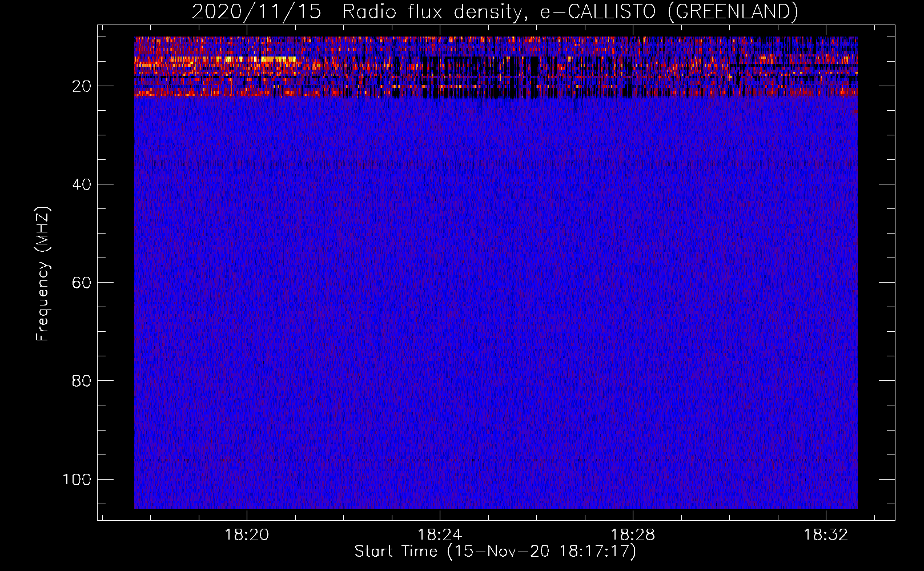Image resolution: width=924 pixels, height=571 pixels.
Task: Click the Start Time axis caption
Action: pos(495,552)
